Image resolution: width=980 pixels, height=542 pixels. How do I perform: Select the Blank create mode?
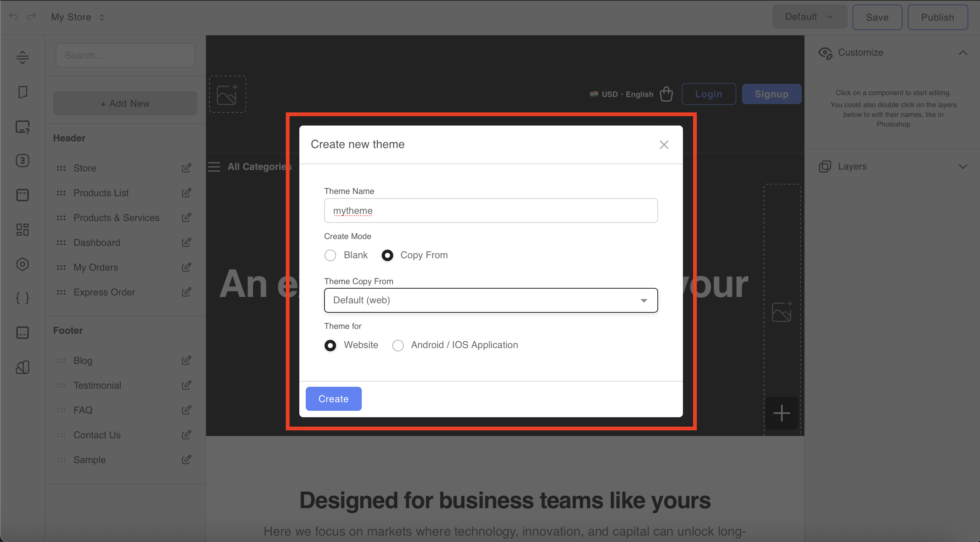pyautogui.click(x=330, y=255)
